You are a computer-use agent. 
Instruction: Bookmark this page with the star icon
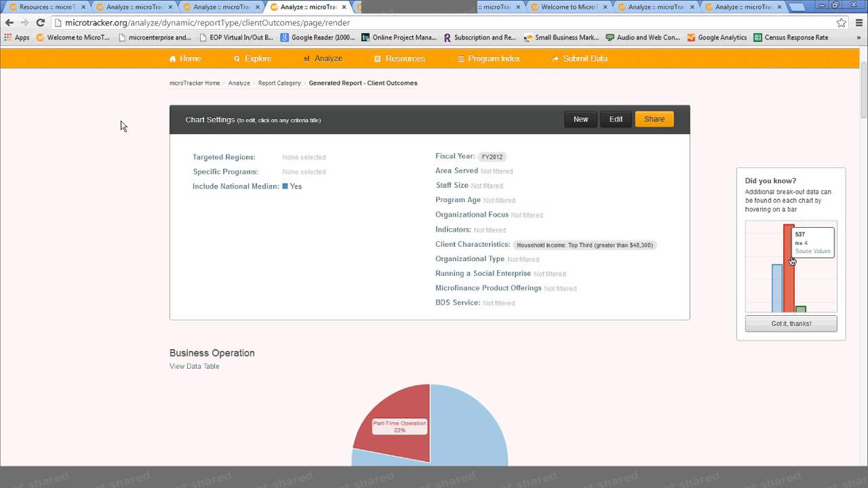(x=842, y=22)
